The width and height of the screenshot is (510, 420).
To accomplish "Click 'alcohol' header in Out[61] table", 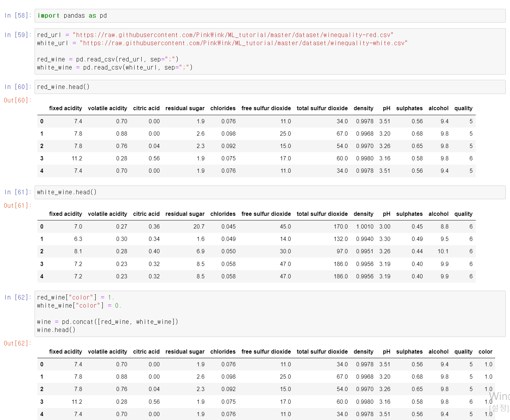I will point(438,214).
